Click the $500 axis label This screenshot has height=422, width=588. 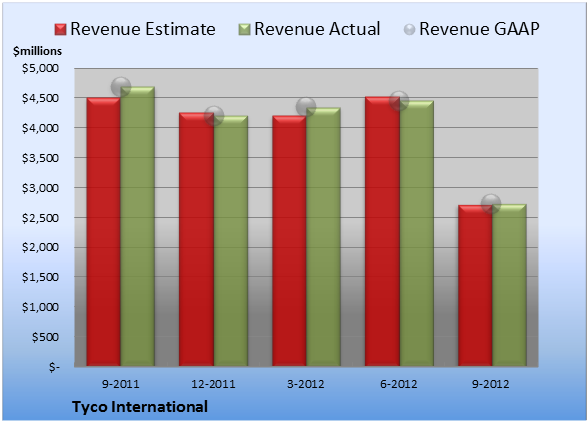point(45,337)
